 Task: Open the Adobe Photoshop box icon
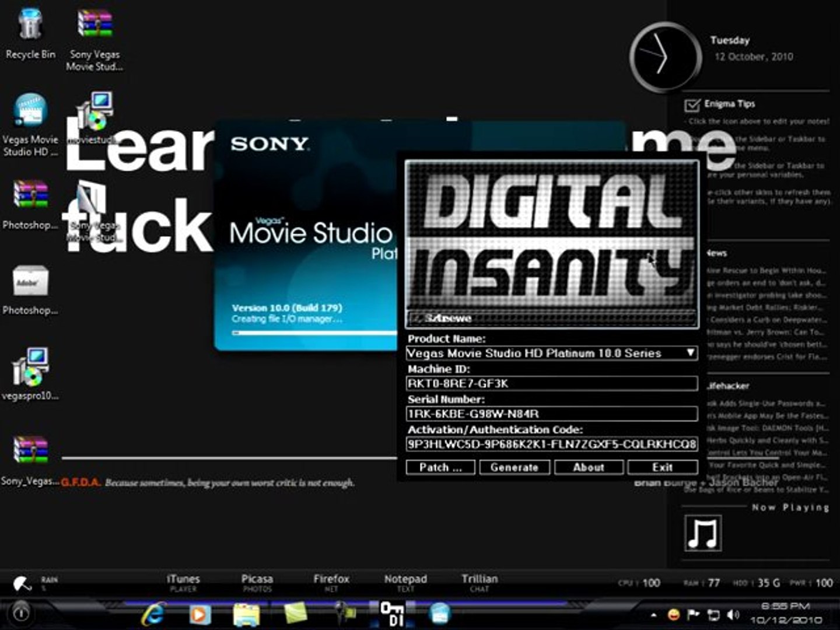click(30, 281)
